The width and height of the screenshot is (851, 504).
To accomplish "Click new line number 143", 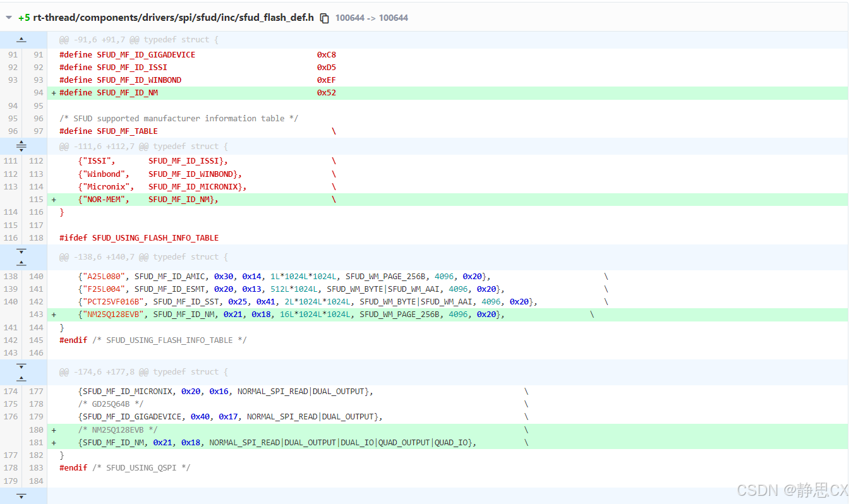I will tap(36, 315).
